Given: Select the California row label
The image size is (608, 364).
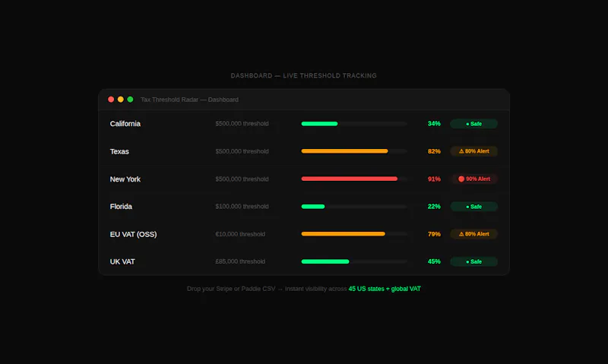Looking at the screenshot, I should coord(125,124).
